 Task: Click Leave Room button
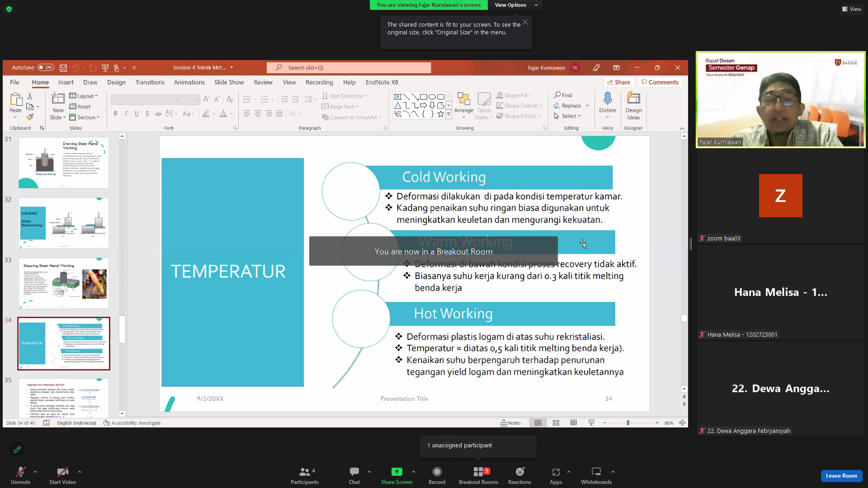pos(841,476)
